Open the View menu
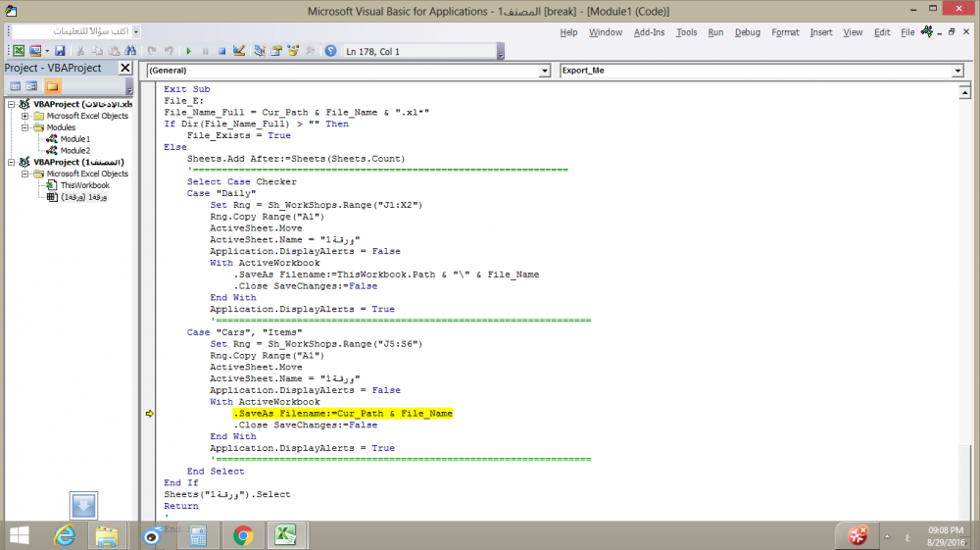This screenshot has width=980, height=550. click(x=853, y=32)
